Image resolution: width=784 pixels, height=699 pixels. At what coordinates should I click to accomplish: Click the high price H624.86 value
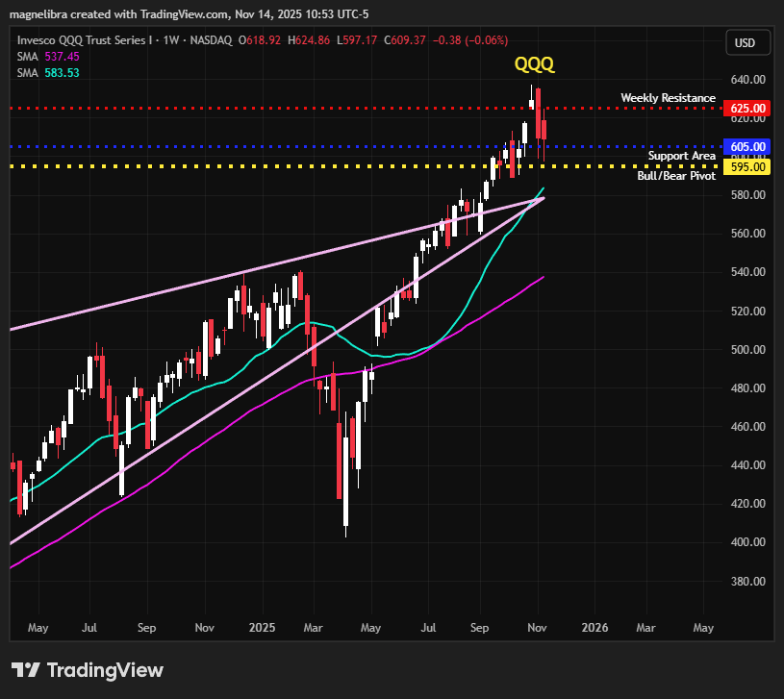click(x=309, y=40)
